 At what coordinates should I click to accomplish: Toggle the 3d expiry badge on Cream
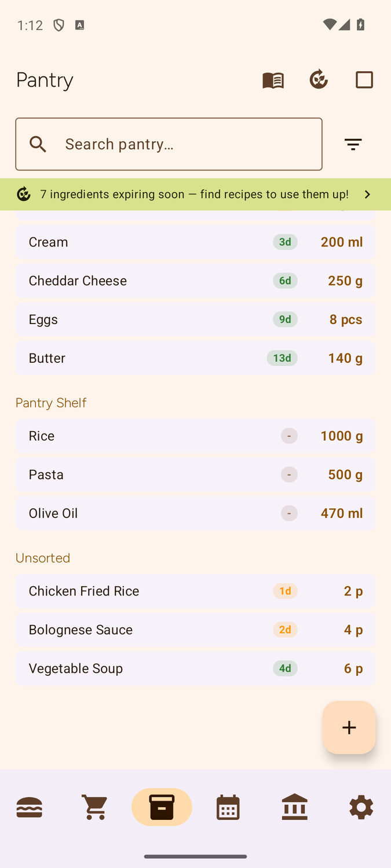[284, 242]
